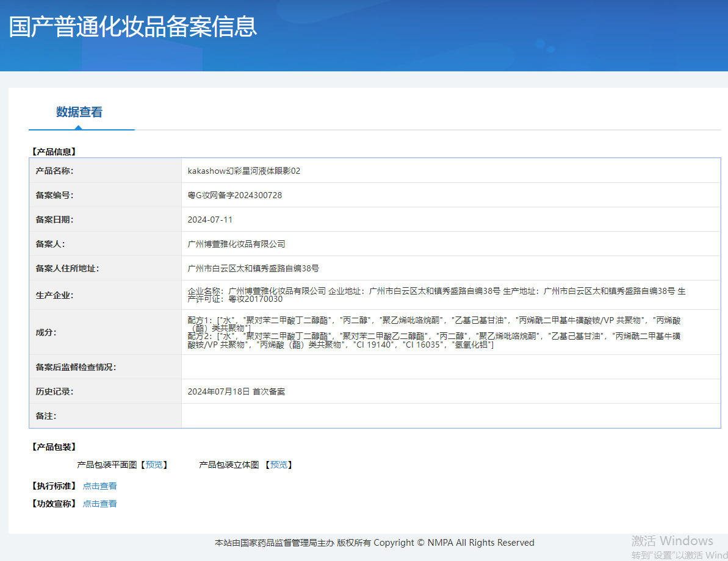Click the 配方2 ingredient list text
The height and width of the screenshot is (561, 728).
(x=434, y=340)
